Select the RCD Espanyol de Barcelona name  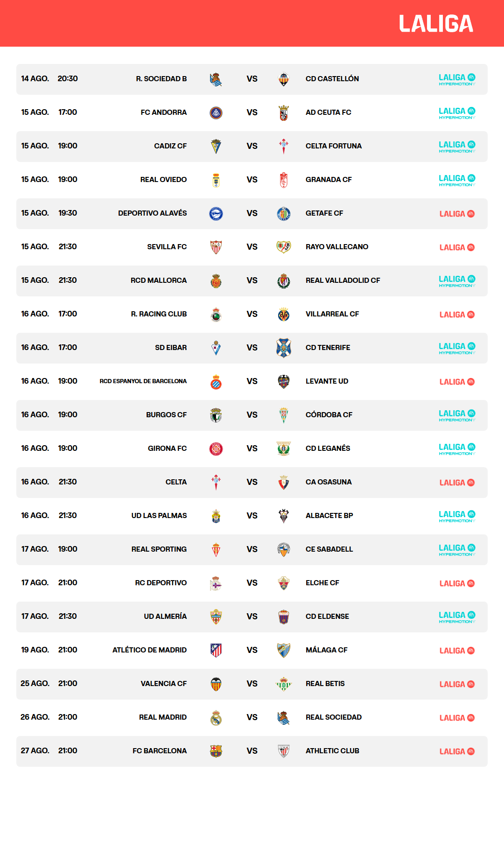(143, 381)
